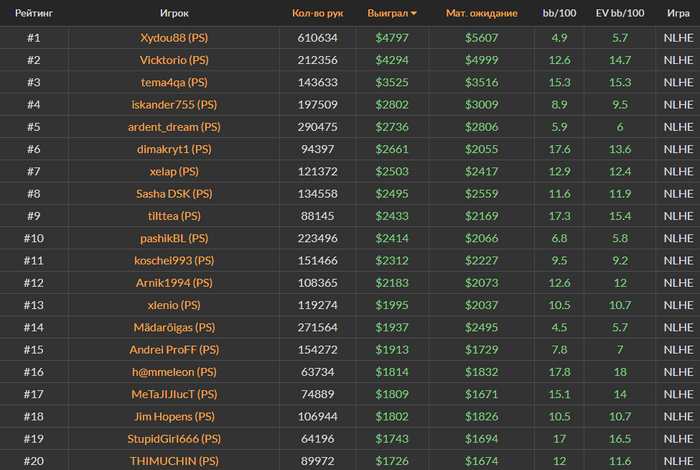
Task: Click sort arrow next to Выиграл header
Action: [414, 13]
